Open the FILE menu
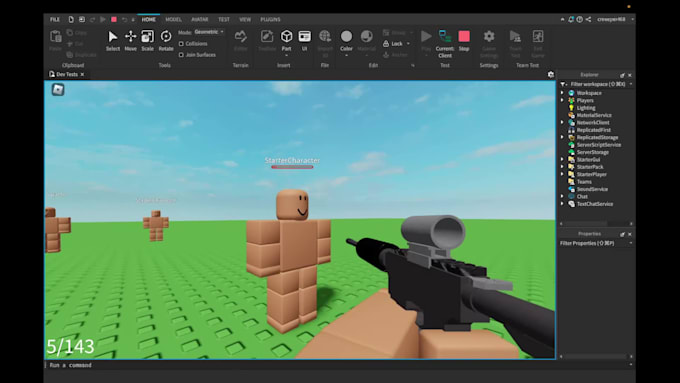680x383 pixels. coord(55,20)
